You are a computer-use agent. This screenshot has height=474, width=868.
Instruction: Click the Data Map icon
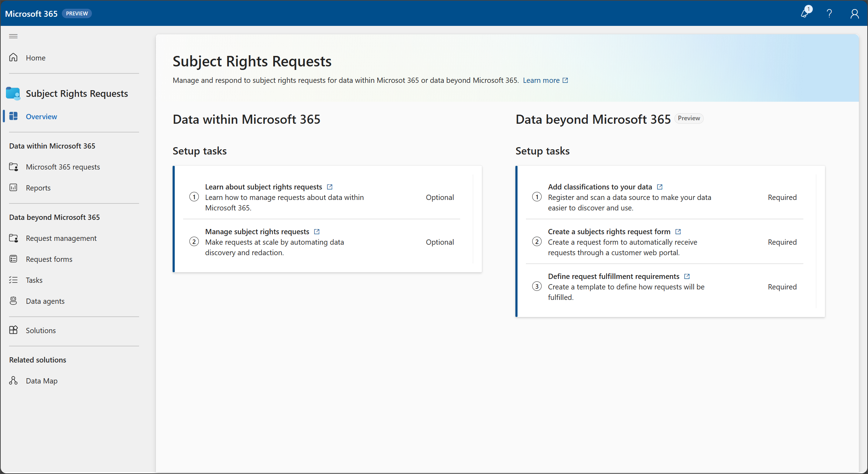(x=13, y=381)
